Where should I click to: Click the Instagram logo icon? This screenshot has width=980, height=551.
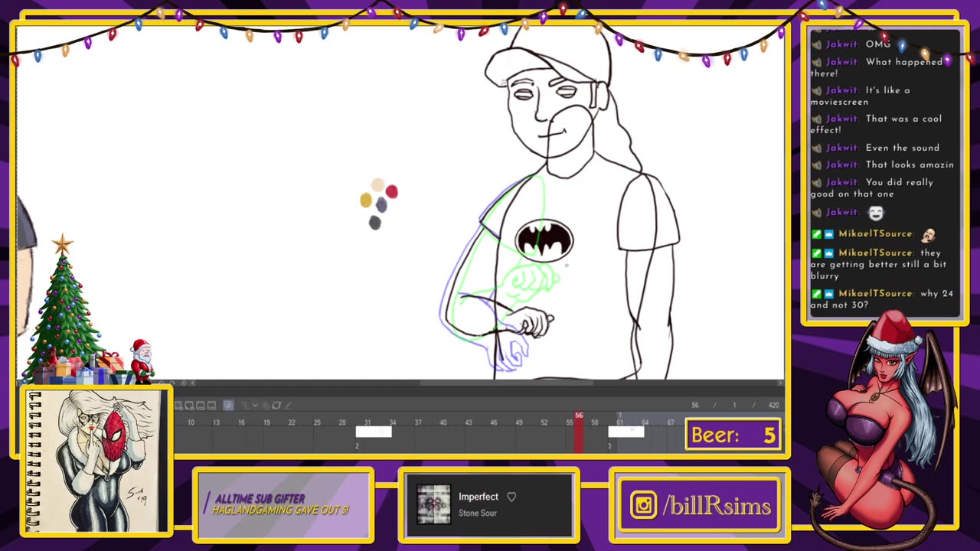tap(643, 505)
